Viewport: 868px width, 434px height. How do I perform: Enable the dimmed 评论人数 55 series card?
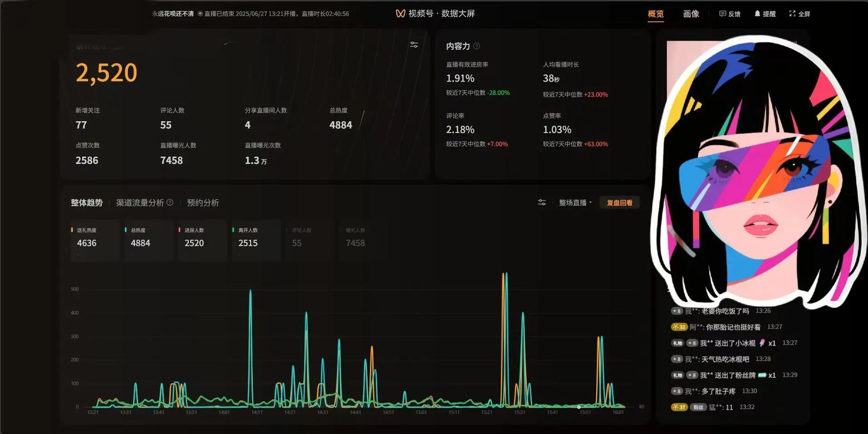[310, 240]
